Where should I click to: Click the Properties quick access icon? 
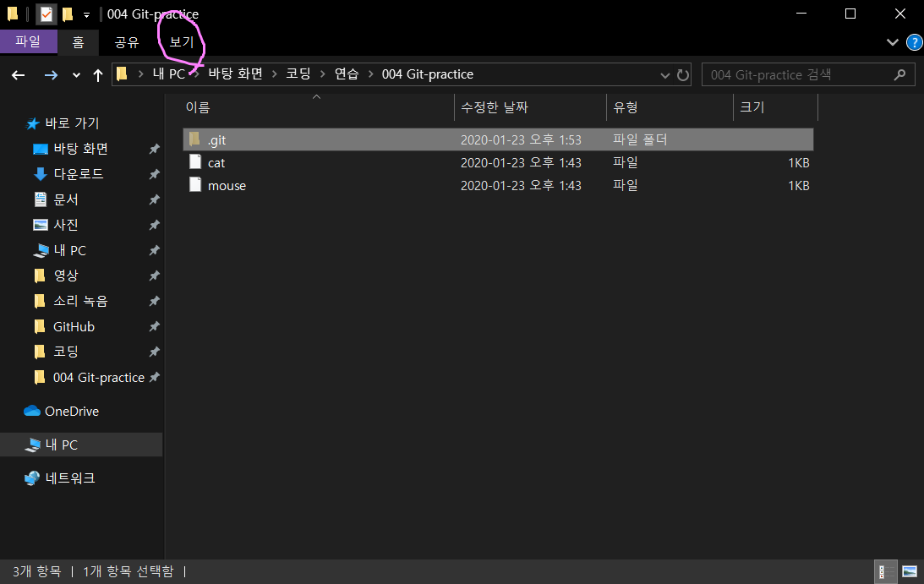point(46,14)
